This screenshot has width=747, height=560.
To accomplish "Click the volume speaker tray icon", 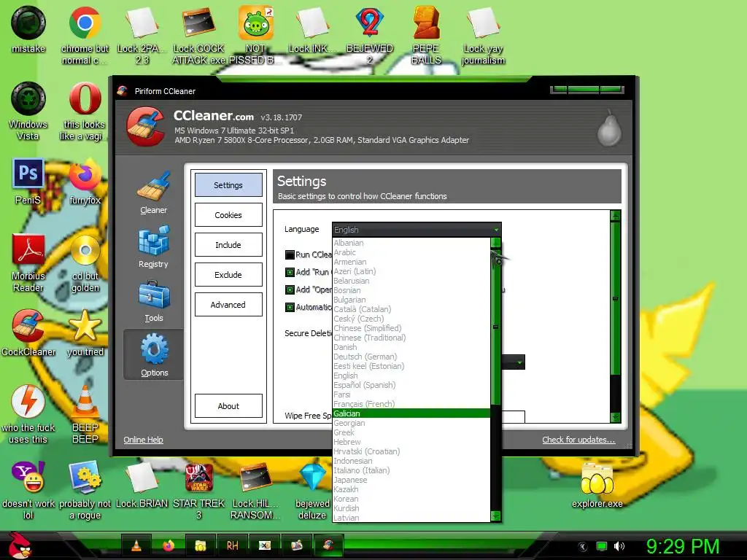I will pyautogui.click(x=619, y=546).
